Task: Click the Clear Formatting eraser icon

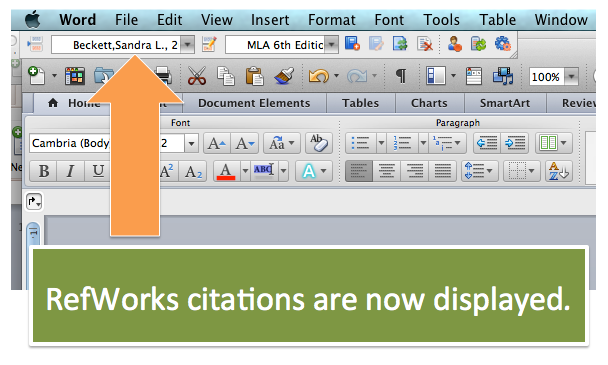Action: 318,144
